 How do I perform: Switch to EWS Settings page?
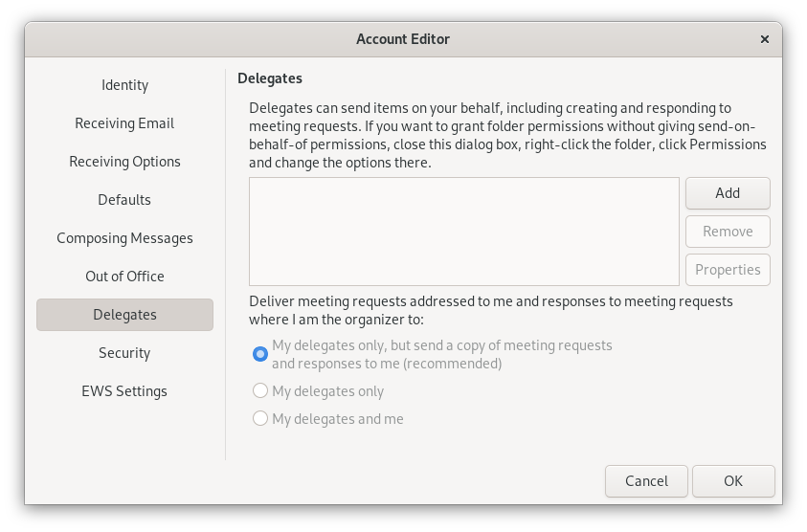(x=124, y=391)
